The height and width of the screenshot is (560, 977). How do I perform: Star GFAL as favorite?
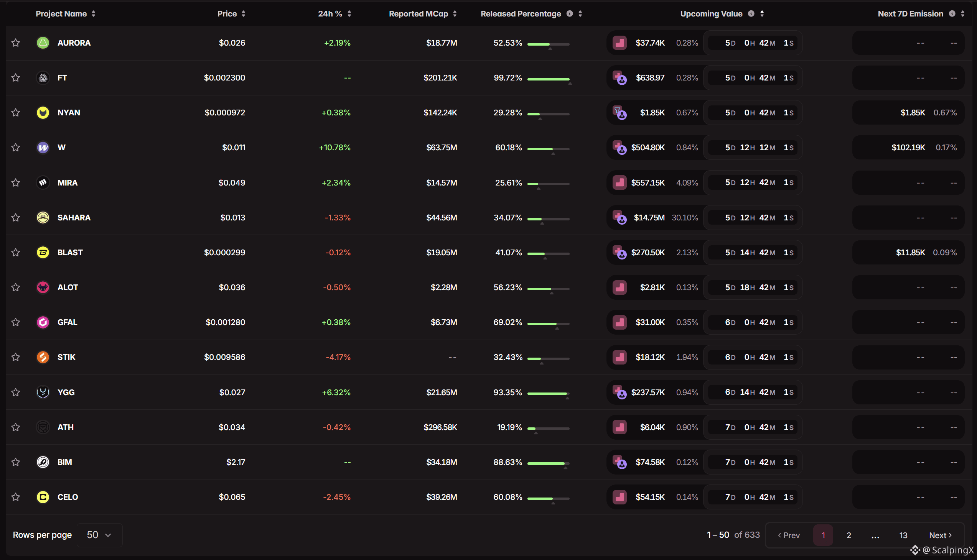click(15, 322)
